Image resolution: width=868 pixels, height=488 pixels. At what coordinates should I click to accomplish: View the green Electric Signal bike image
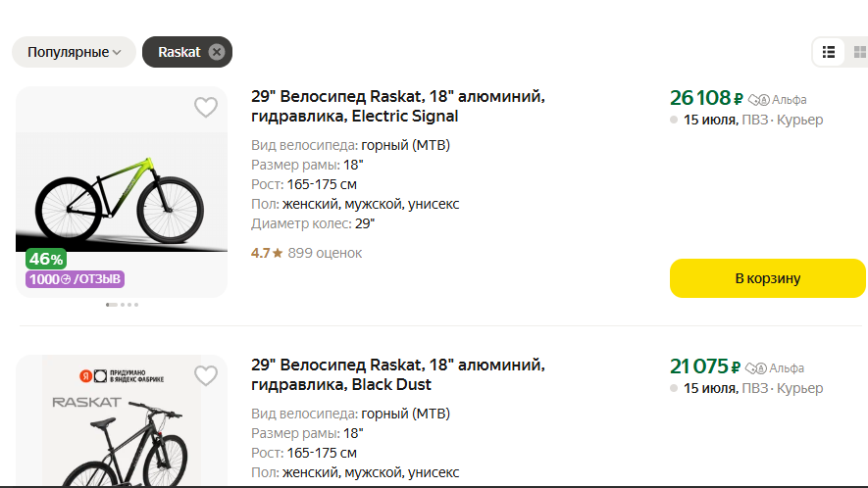[122, 192]
